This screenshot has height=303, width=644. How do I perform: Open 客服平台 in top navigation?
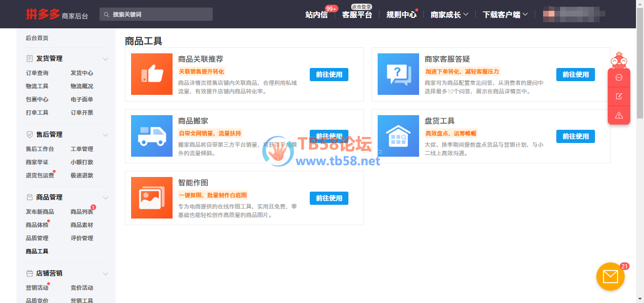[357, 15]
